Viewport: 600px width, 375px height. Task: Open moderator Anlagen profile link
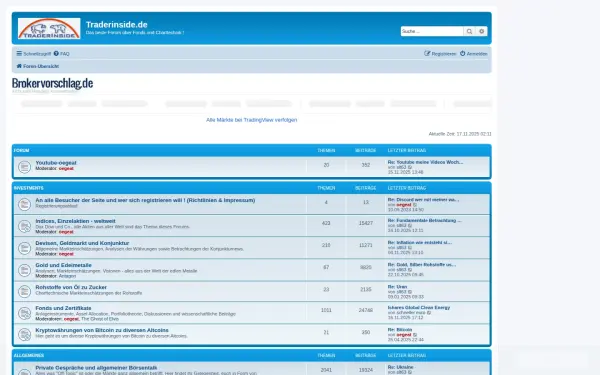tap(67, 276)
